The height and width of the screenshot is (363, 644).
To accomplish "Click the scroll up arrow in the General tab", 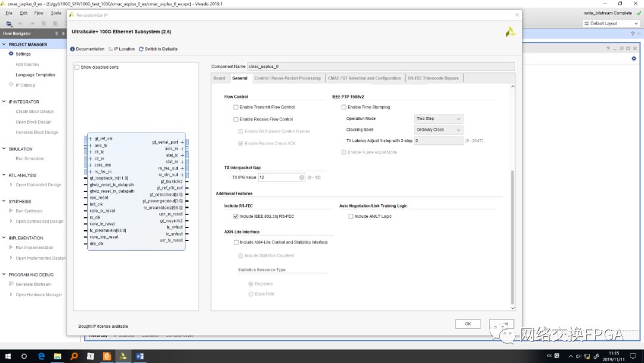I will coord(513,87).
